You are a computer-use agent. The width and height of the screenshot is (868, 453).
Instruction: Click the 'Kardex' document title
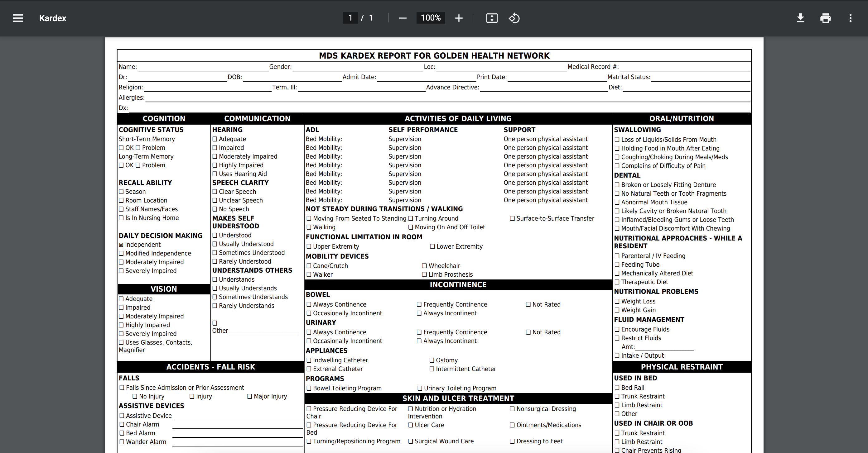[53, 18]
